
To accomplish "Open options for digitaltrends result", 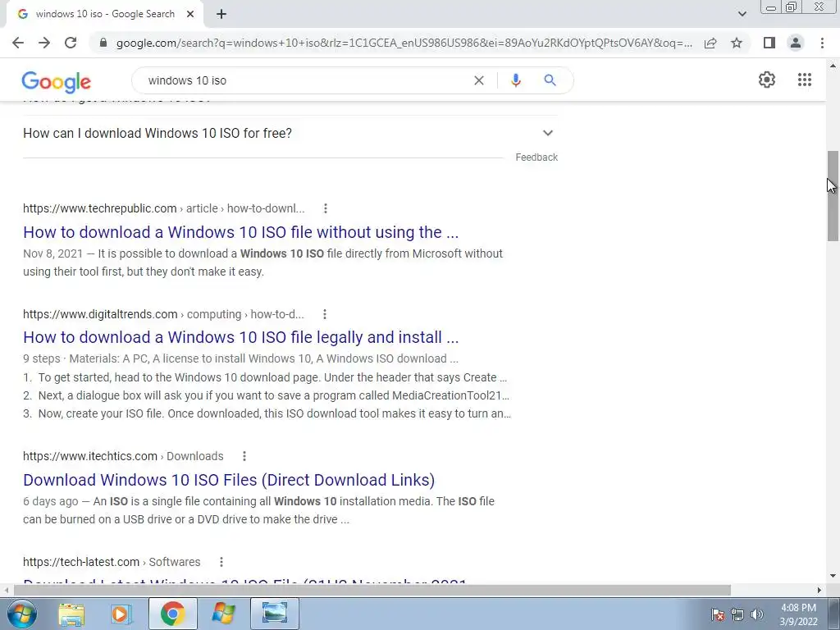I will tap(325, 314).
